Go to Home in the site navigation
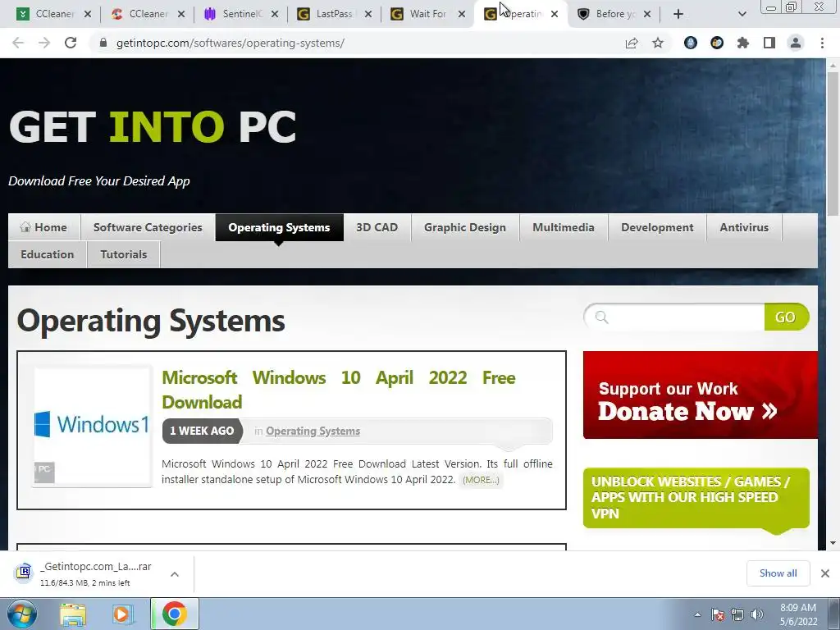This screenshot has height=630, width=840. pyautogui.click(x=44, y=227)
